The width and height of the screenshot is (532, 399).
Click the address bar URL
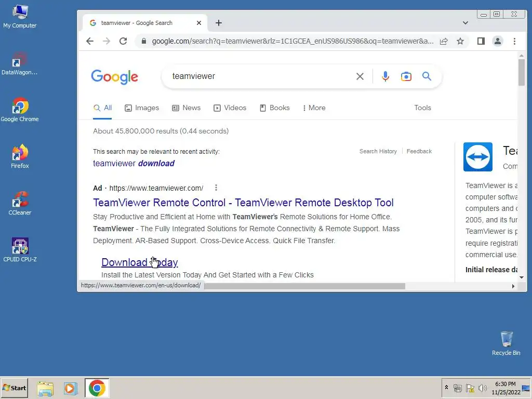coord(292,41)
